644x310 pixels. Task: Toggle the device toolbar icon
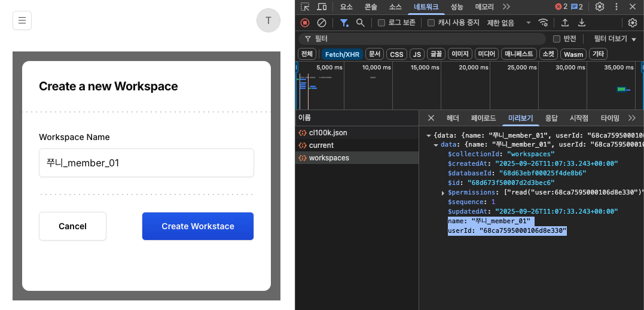click(322, 7)
